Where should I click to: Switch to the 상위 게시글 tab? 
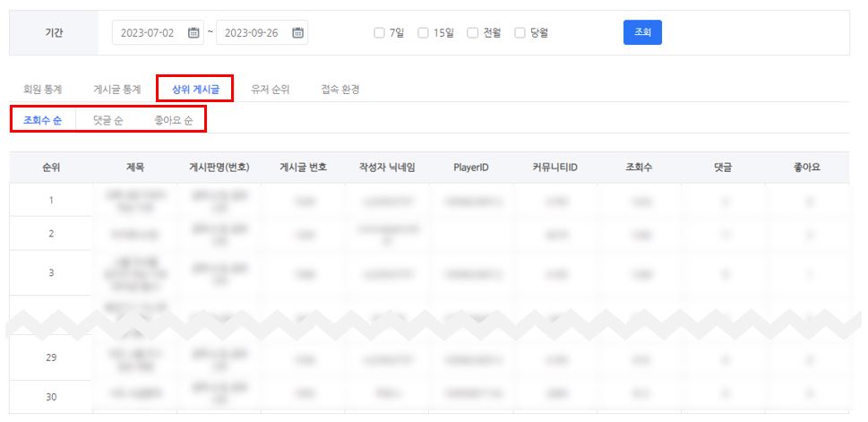point(195,90)
